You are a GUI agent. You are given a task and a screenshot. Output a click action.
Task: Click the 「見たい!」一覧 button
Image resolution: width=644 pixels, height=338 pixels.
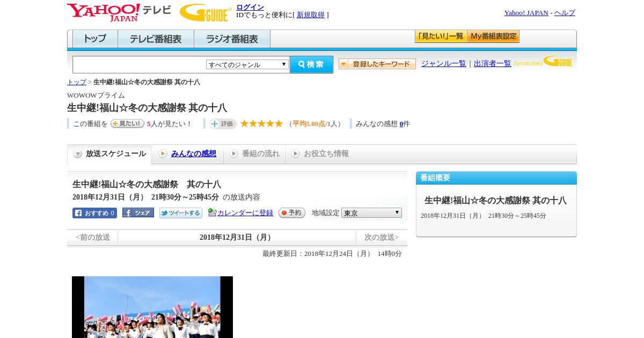441,36
